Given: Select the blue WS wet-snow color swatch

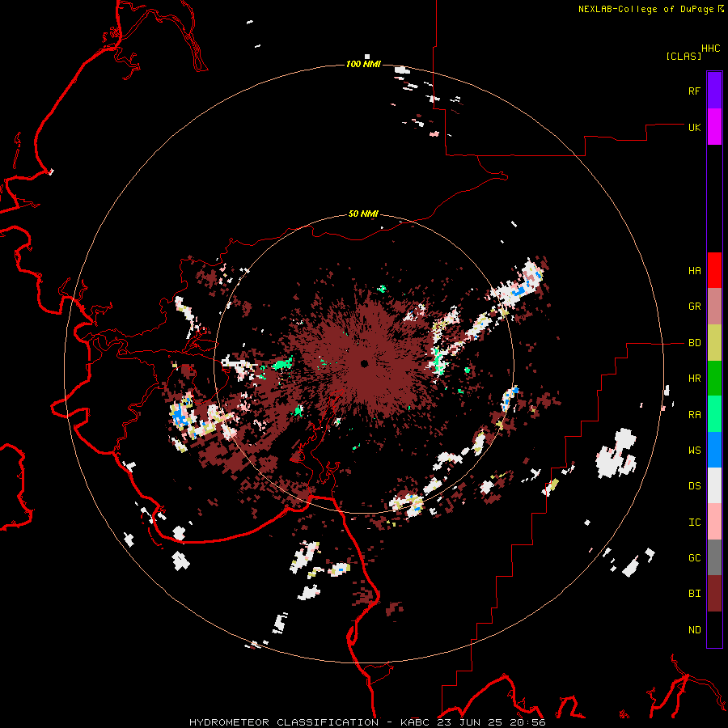Looking at the screenshot, I should pyautogui.click(x=714, y=450).
